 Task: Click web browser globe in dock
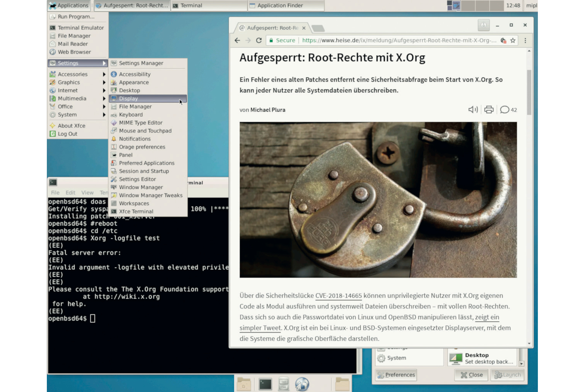pos(302,384)
